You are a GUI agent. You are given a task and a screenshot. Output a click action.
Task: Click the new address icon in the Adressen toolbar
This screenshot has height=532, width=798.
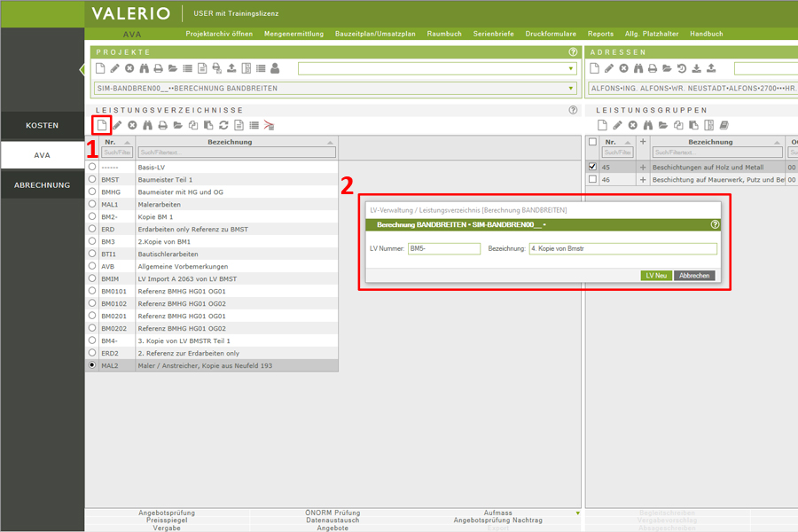[594, 68]
